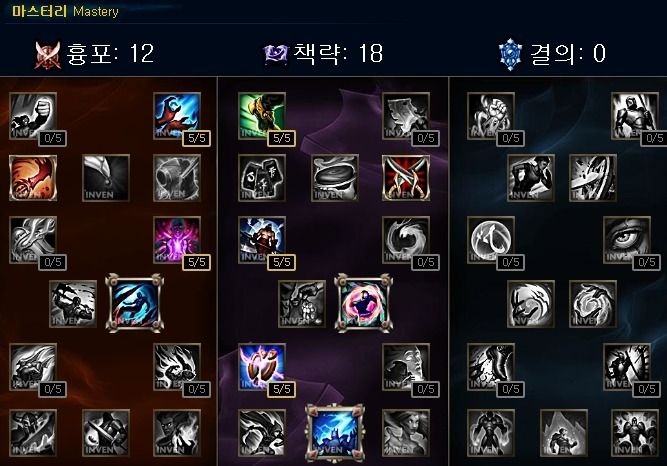Choose the Secret Stash mastery in Cunning
The width and height of the screenshot is (667, 466).
[x=335, y=178]
